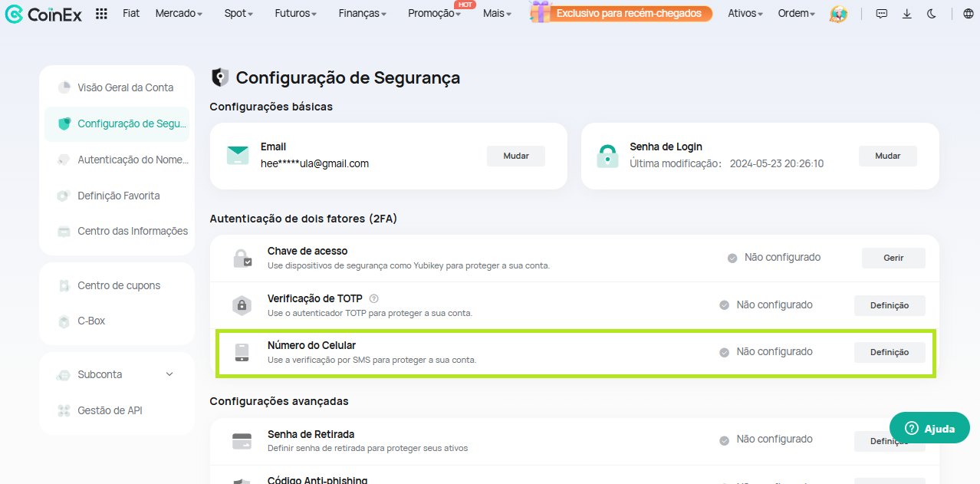
Task: Open the language globe icon
Action: pos(968,14)
